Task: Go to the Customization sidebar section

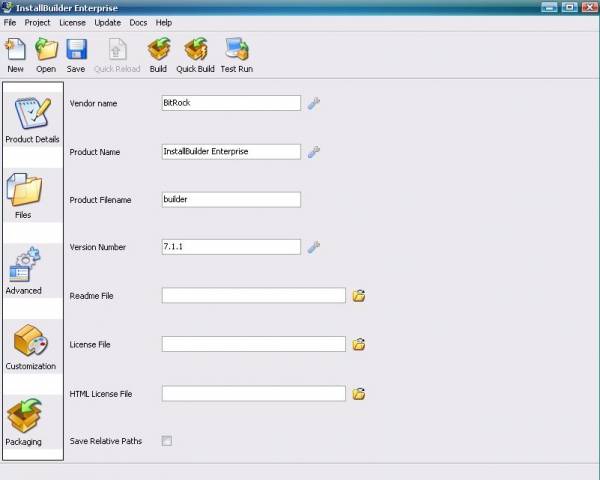Action: pyautogui.click(x=33, y=346)
